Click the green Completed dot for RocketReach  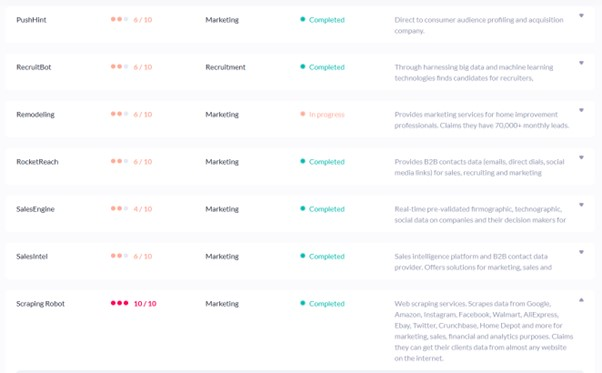303,161
